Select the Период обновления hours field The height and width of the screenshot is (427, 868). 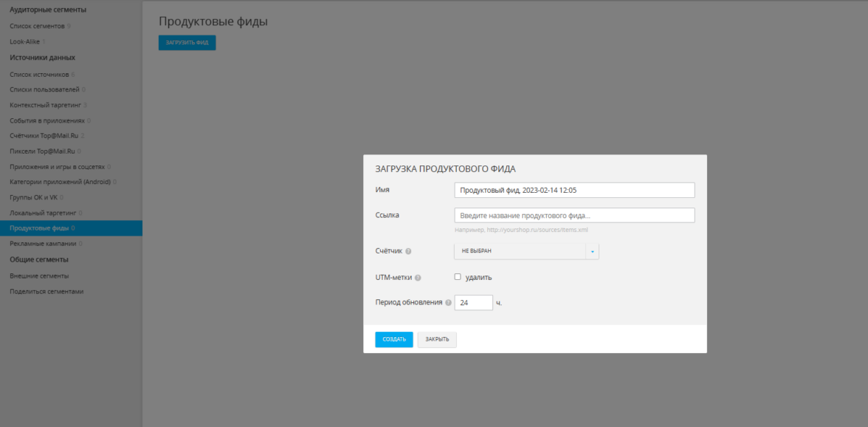473,303
